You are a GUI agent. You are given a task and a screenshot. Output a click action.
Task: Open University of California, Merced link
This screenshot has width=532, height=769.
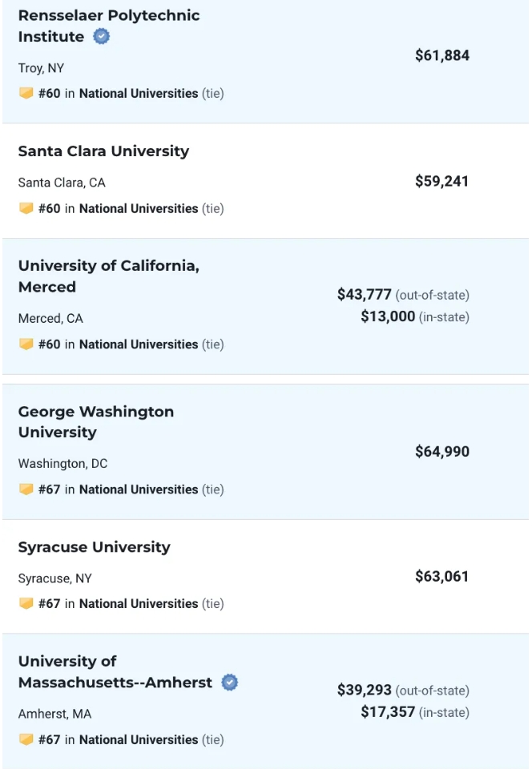tap(108, 266)
